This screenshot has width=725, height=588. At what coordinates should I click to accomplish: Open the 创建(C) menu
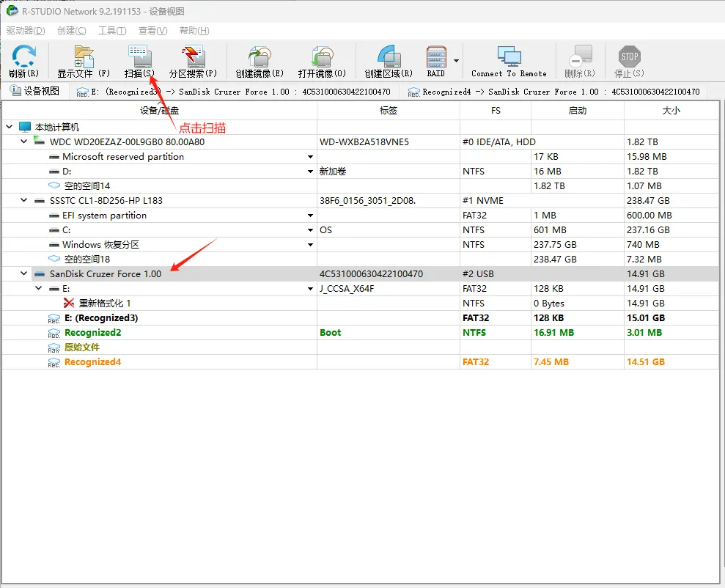click(72, 31)
